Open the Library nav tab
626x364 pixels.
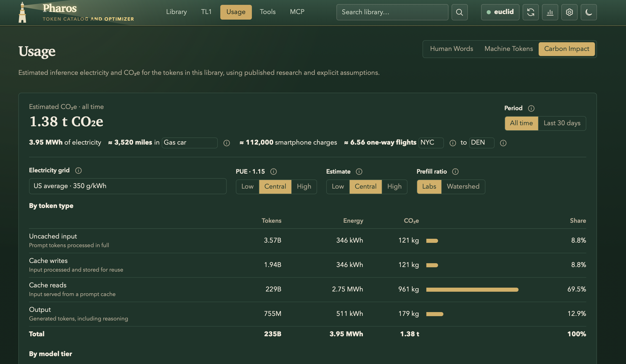[176, 12]
